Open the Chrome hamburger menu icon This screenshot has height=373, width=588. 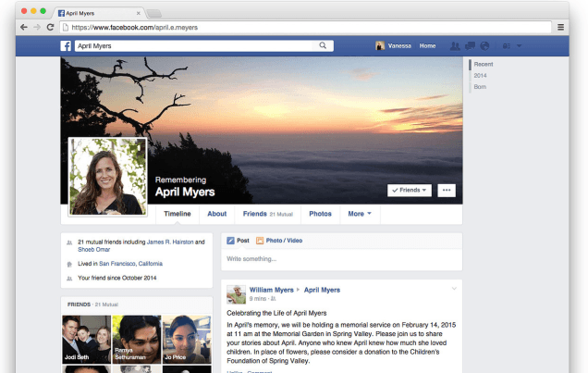(560, 27)
